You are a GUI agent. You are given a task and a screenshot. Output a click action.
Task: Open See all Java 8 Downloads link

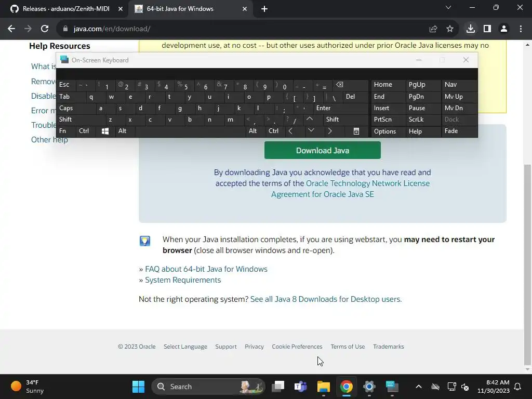(x=326, y=299)
